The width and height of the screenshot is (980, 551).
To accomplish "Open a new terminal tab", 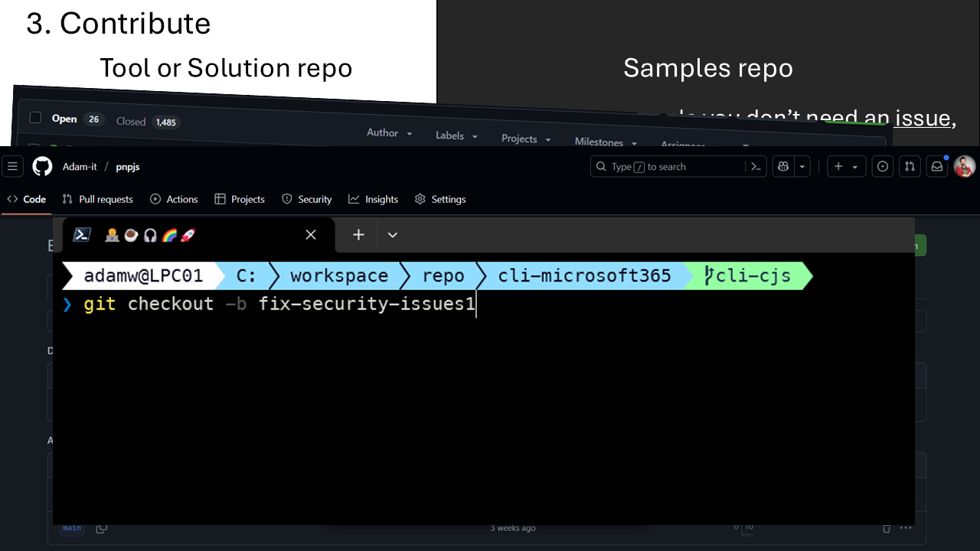I will click(358, 235).
